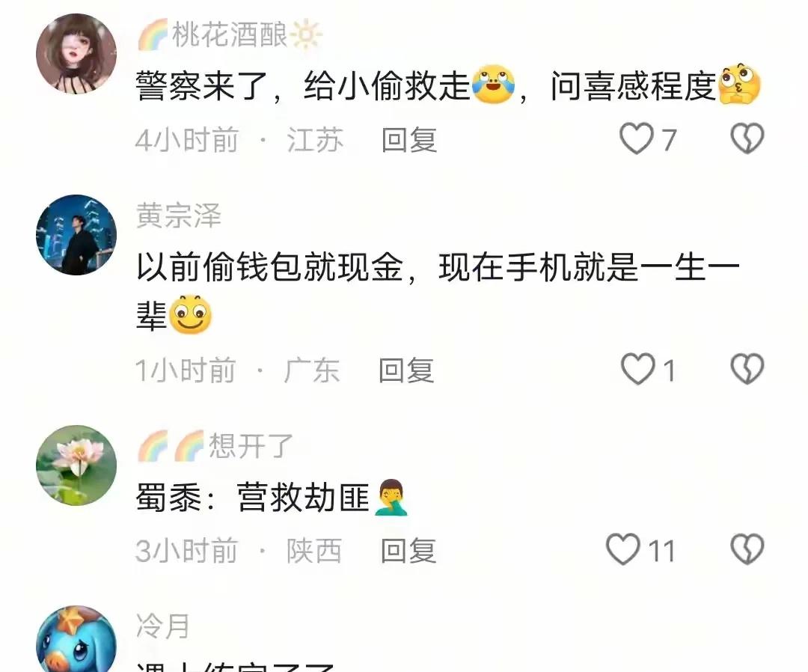Dislike the 营救劫匪 comment
The width and height of the screenshot is (808, 672).
747,549
